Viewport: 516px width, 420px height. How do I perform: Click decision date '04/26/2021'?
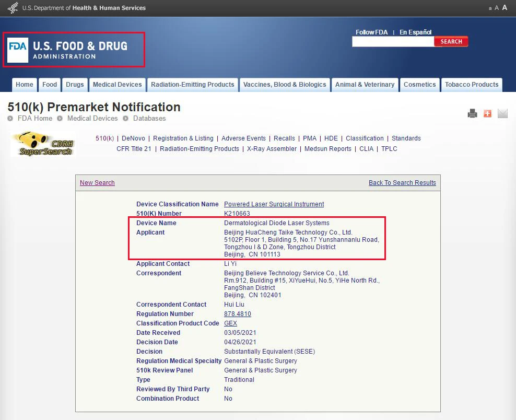(x=240, y=342)
